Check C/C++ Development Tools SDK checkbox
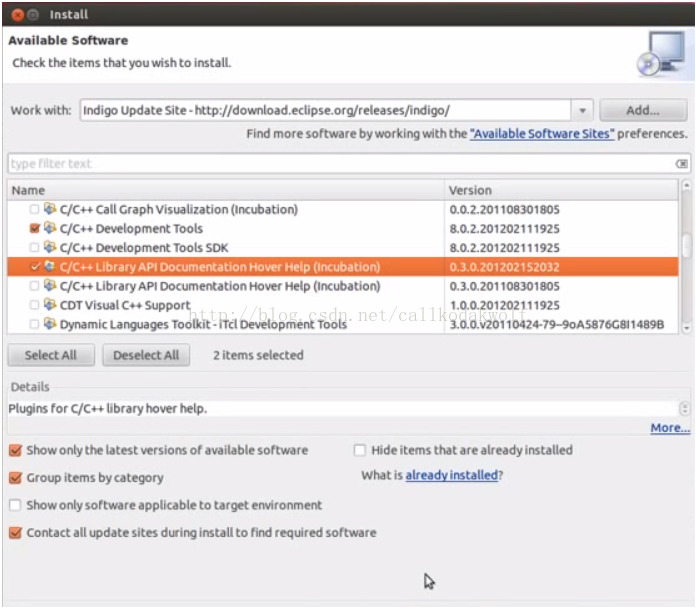 pos(34,247)
